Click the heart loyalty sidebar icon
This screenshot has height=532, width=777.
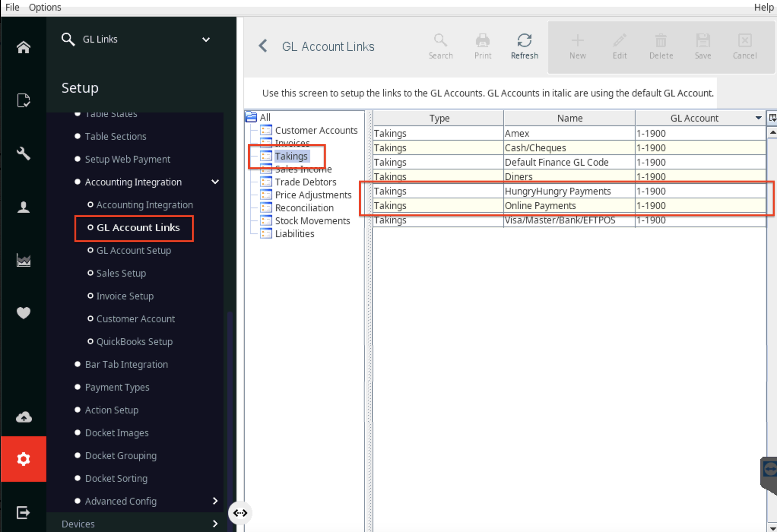coord(23,313)
